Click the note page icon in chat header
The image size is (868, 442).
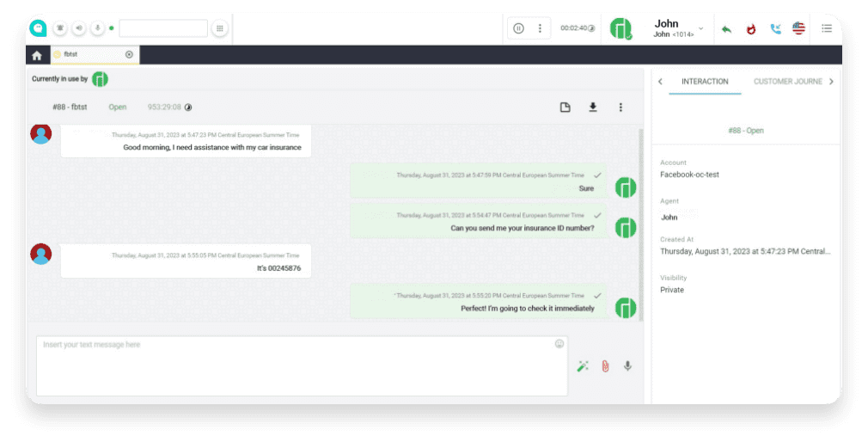[565, 107]
